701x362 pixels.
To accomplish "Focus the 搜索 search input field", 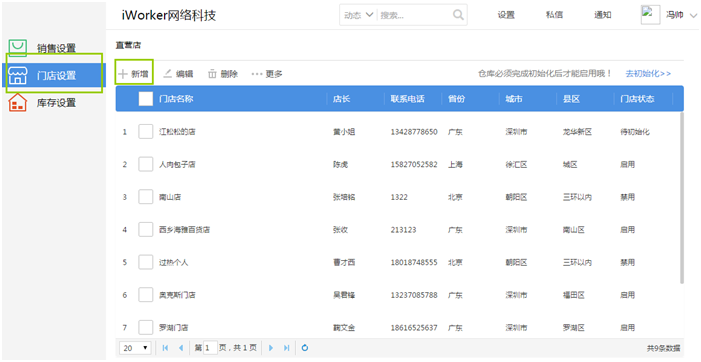I will tap(414, 15).
